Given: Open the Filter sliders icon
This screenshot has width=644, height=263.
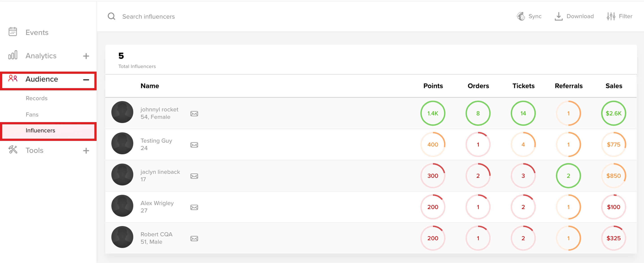Looking at the screenshot, I should [610, 16].
